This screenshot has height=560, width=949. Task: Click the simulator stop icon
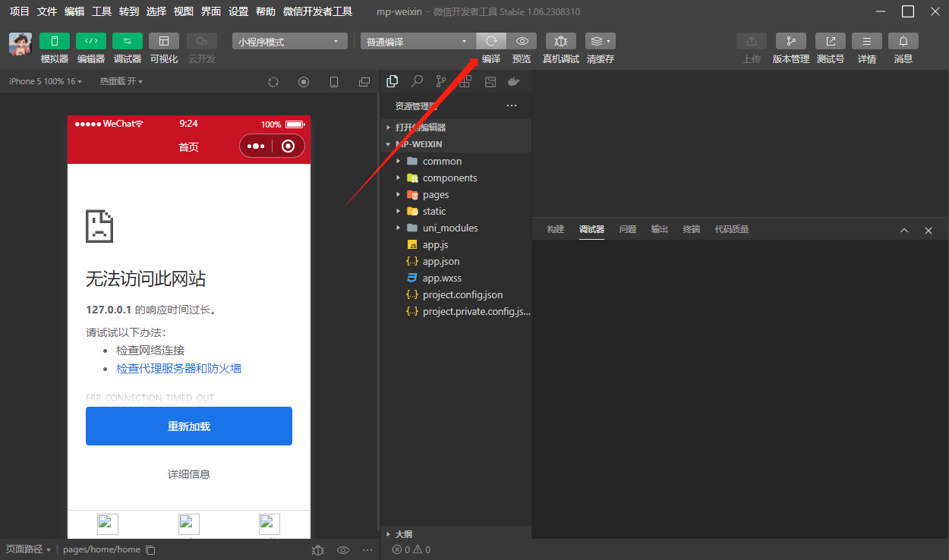[x=304, y=82]
